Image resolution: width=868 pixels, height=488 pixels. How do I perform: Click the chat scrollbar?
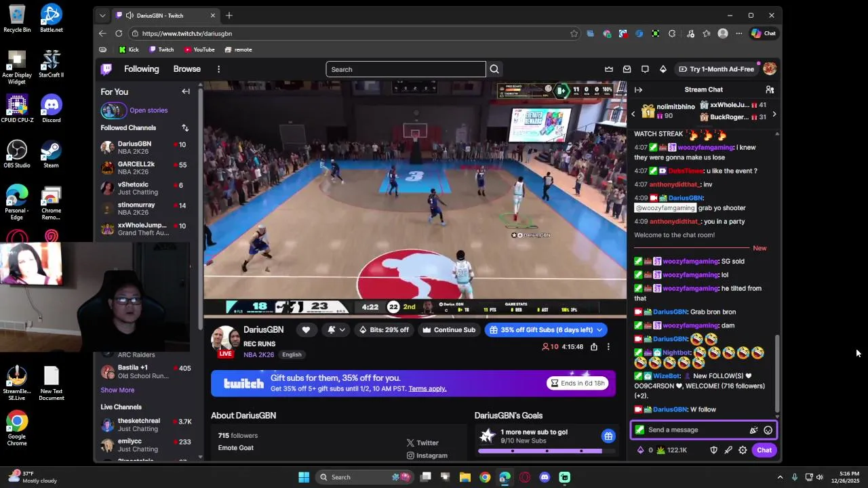777,373
